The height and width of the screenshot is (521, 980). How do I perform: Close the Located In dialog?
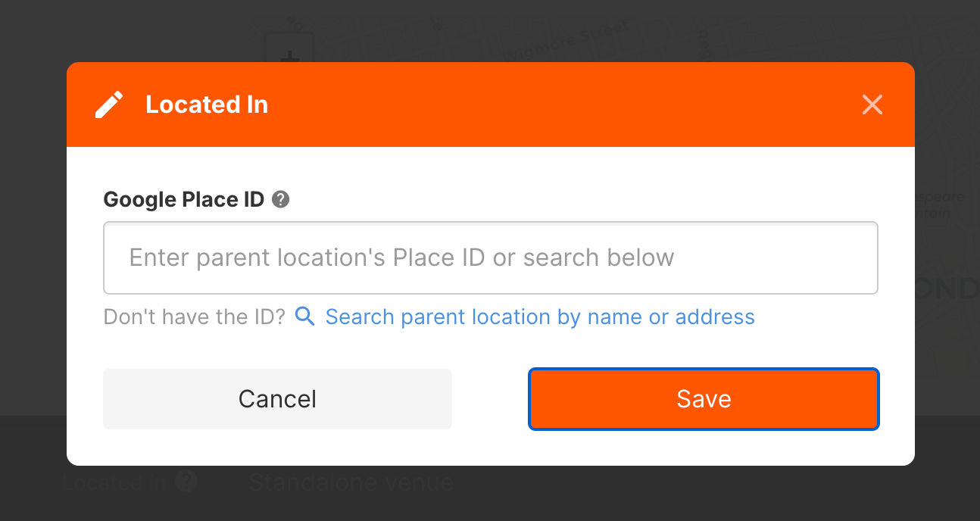coord(872,105)
